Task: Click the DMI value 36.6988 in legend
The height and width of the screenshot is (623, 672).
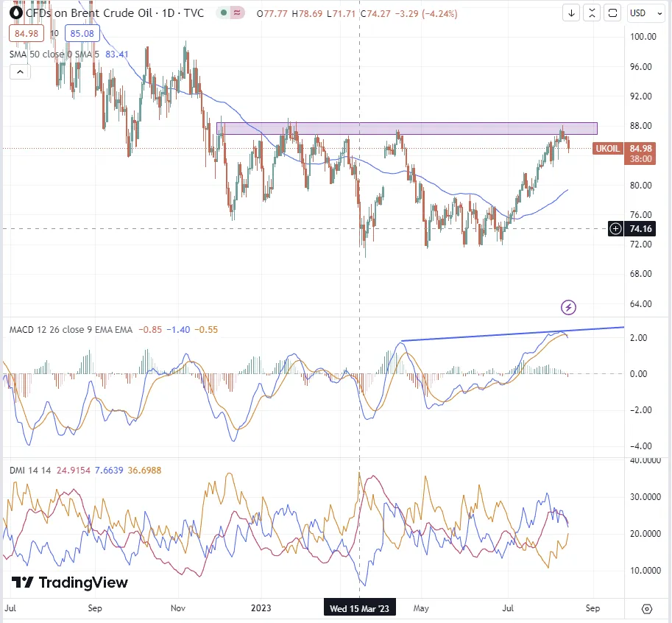Action: [x=144, y=471]
